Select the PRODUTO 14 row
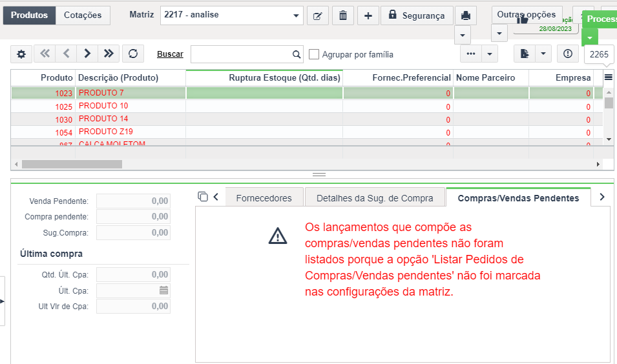The width and height of the screenshot is (617, 364). (307, 119)
